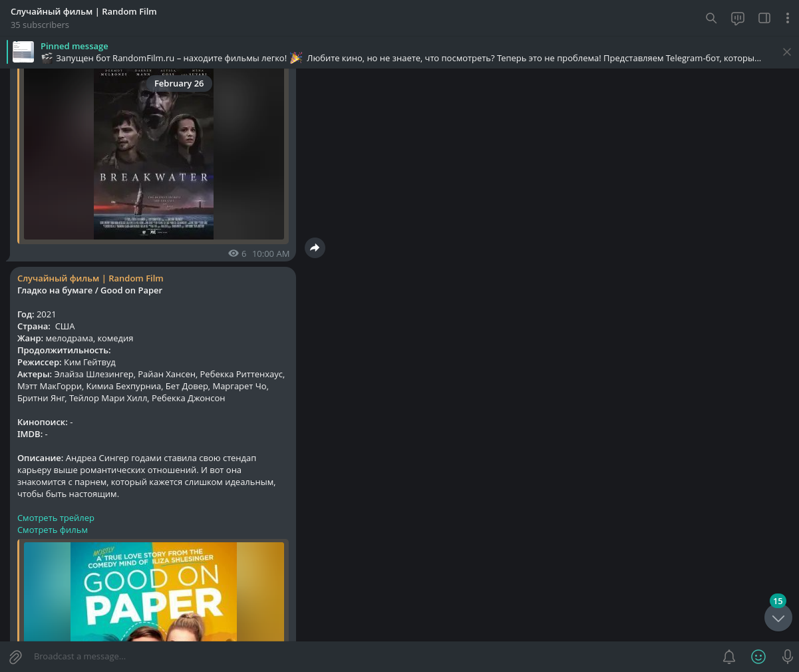Click the 'Год: 2021' line
This screenshot has height=672, width=799.
pos(37,314)
